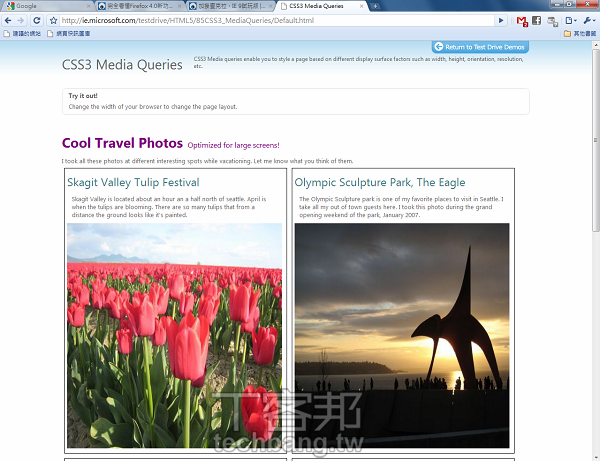This screenshot has width=600, height=461.
Task: Click the Eagle sculpture sunset photo
Action: pyautogui.click(x=401, y=335)
